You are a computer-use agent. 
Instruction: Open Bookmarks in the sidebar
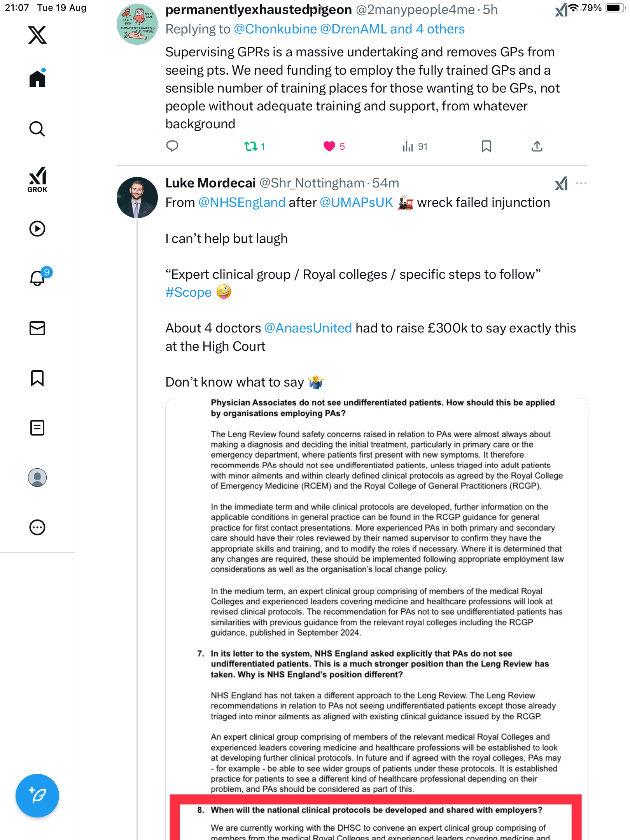[37, 378]
